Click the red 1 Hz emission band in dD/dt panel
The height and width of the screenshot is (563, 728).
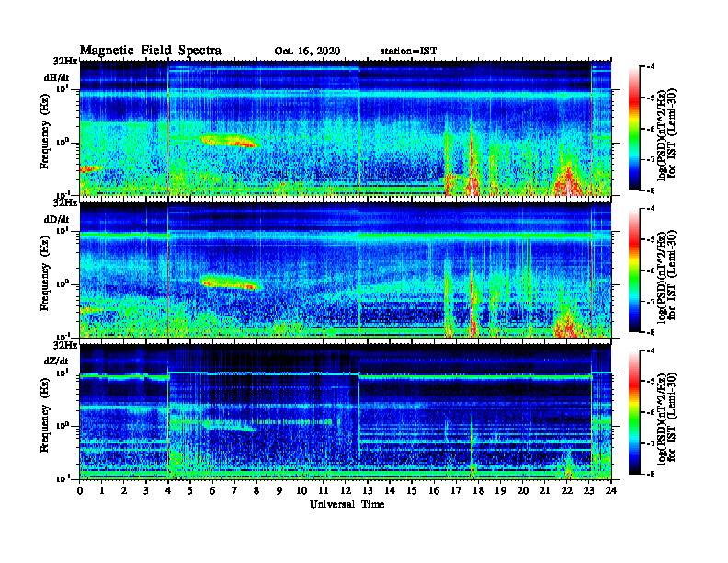click(x=230, y=282)
